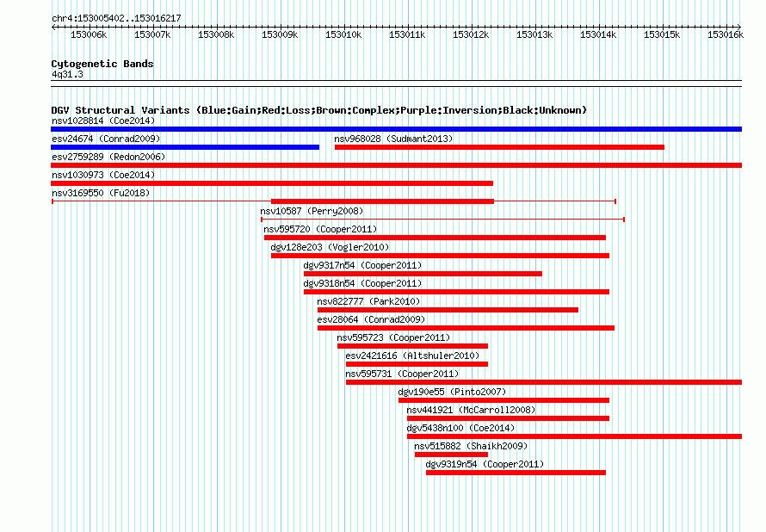Viewport: 766px width, 532px height.
Task: Select the red loss bar under nsv968028
Action: 499,147
